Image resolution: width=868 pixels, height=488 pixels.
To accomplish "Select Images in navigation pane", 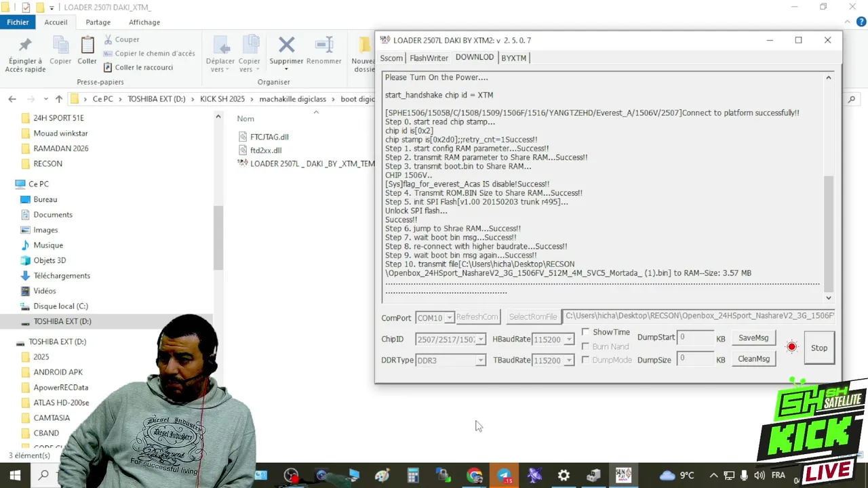I will pyautogui.click(x=45, y=230).
